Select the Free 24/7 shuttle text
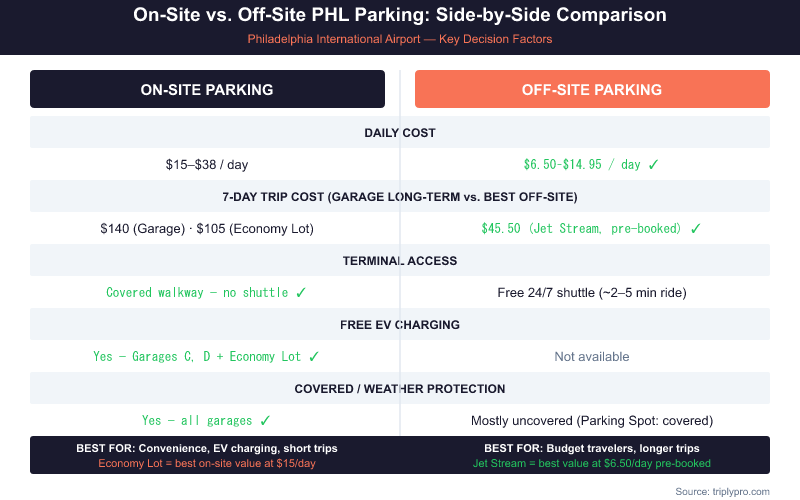 (592, 292)
